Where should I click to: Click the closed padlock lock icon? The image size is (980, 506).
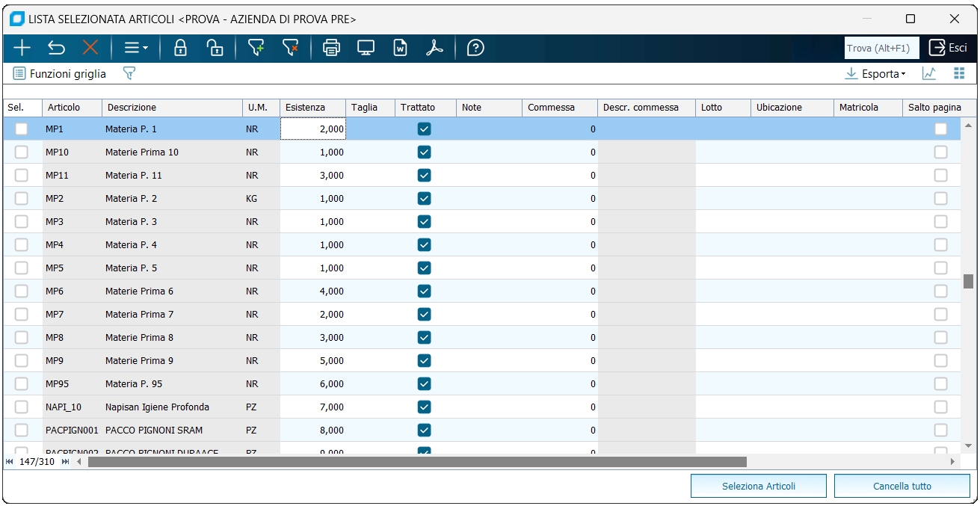tap(180, 49)
